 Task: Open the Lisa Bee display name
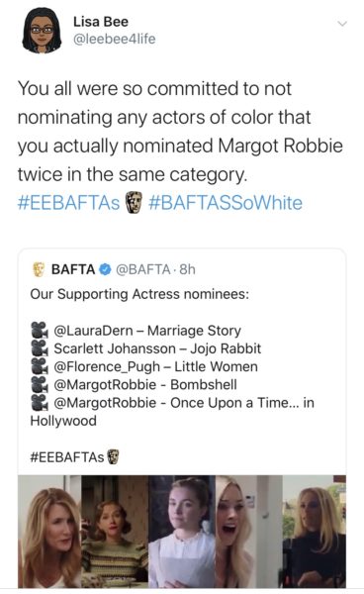point(101,21)
